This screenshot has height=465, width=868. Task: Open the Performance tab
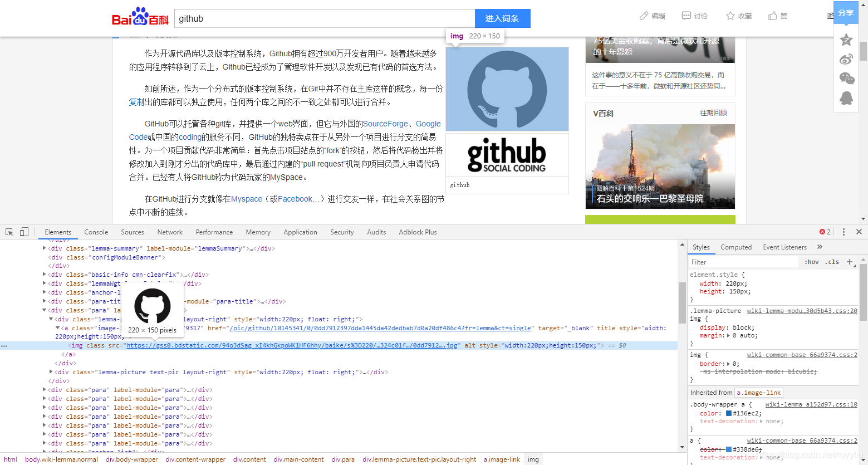pos(214,232)
